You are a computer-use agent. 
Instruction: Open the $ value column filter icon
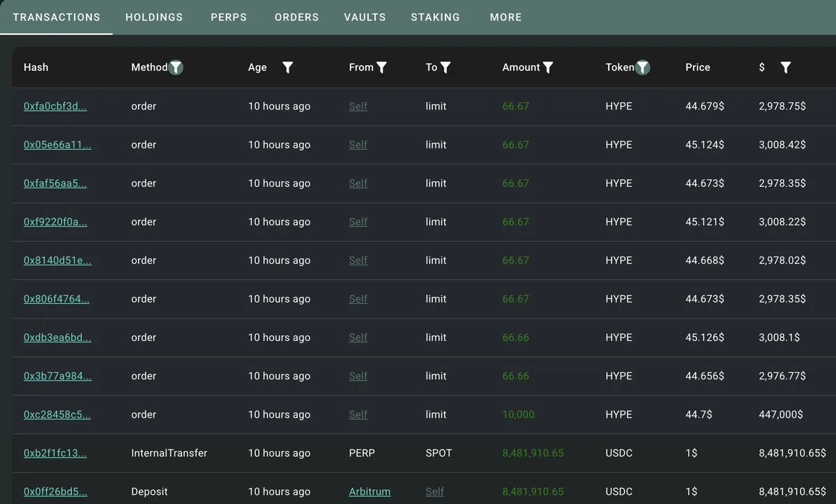[785, 67]
